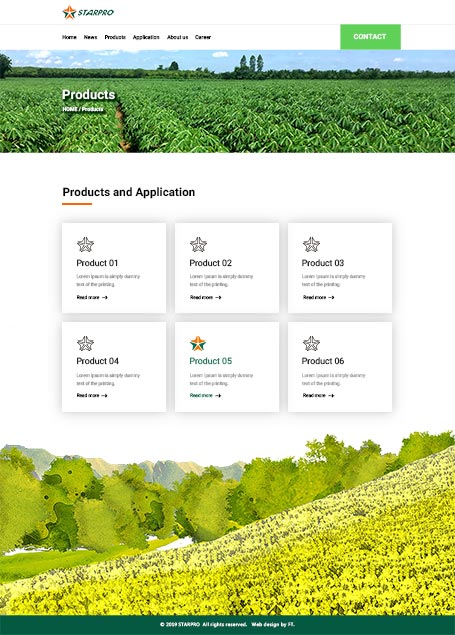Open the About us page
Screen dimensions: 455x635
pos(177,37)
